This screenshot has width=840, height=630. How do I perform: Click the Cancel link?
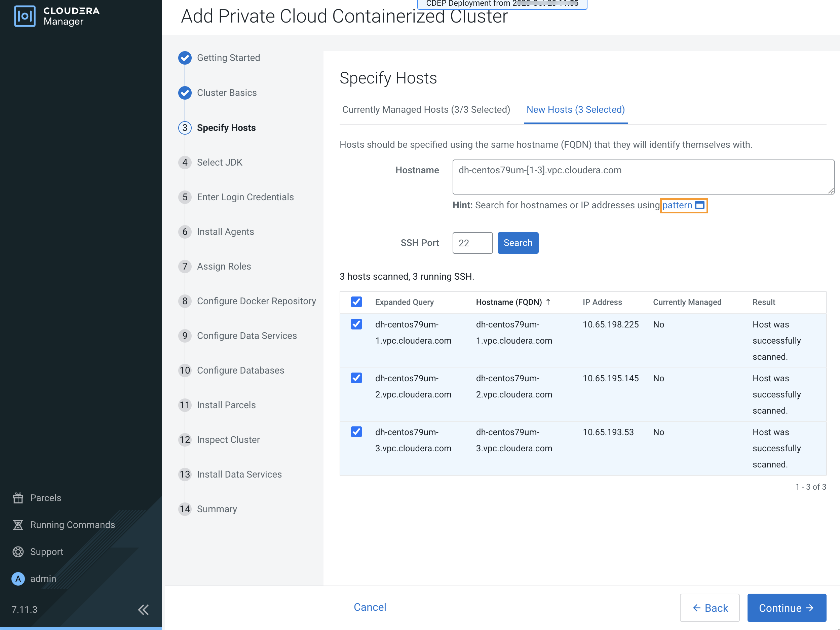click(x=370, y=607)
